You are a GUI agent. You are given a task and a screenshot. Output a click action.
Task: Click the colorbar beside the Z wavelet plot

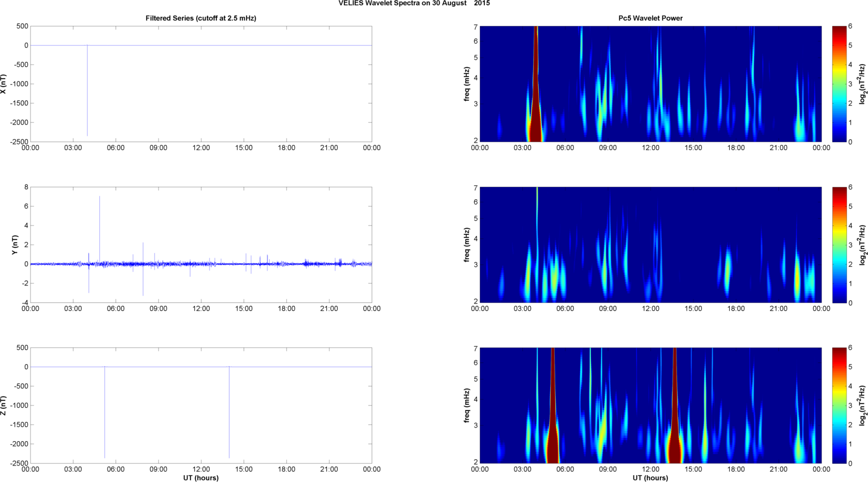pyautogui.click(x=839, y=406)
